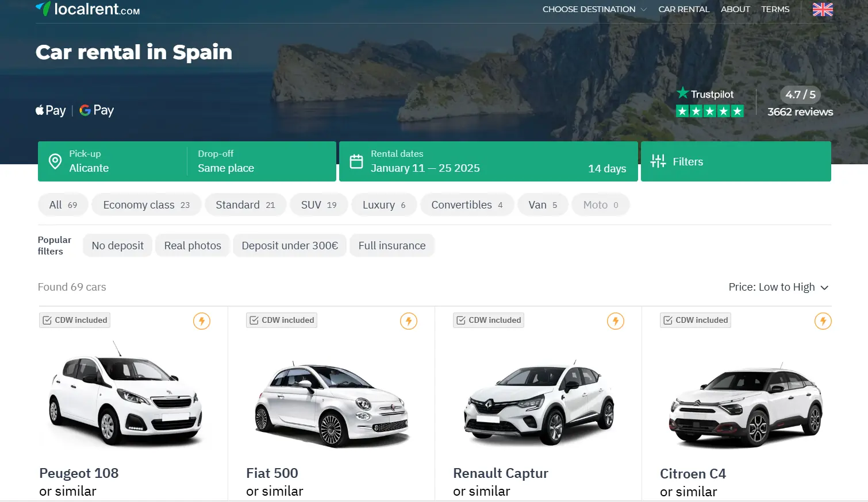Click the pick-up location pin icon

[55, 161]
